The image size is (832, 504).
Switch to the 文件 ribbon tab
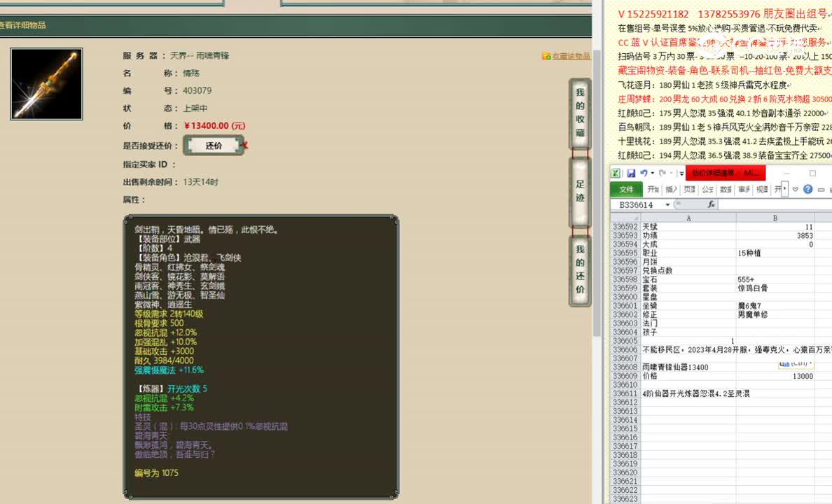[626, 189]
